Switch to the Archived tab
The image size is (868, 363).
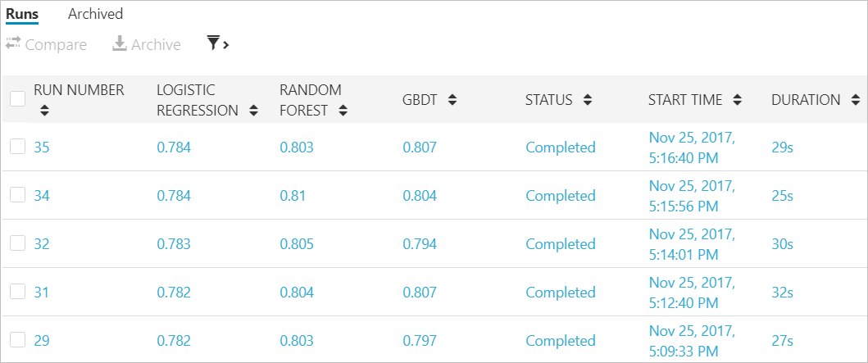(x=95, y=14)
